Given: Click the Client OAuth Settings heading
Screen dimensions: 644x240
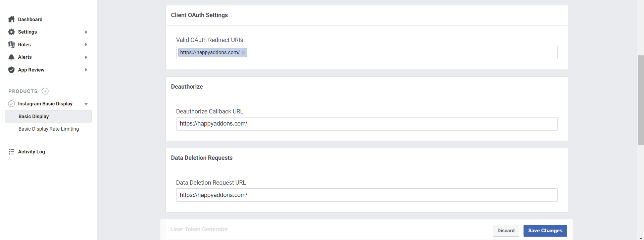Looking at the screenshot, I should click(x=199, y=15).
